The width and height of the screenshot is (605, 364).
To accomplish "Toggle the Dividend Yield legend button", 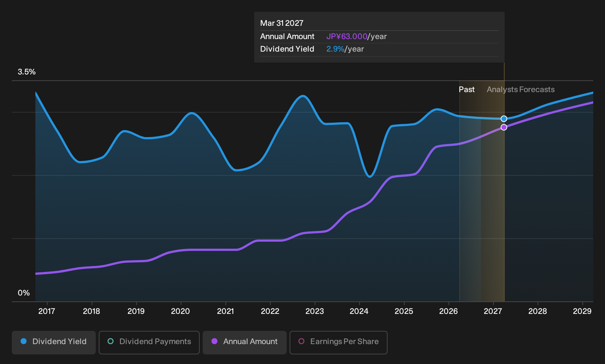I will [x=54, y=343].
